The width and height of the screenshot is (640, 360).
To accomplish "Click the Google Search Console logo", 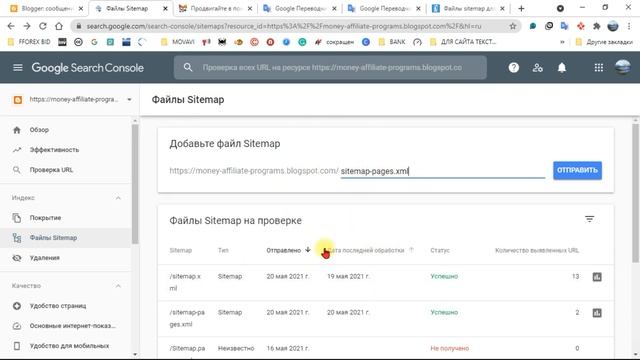I will pyautogui.click(x=87, y=68).
